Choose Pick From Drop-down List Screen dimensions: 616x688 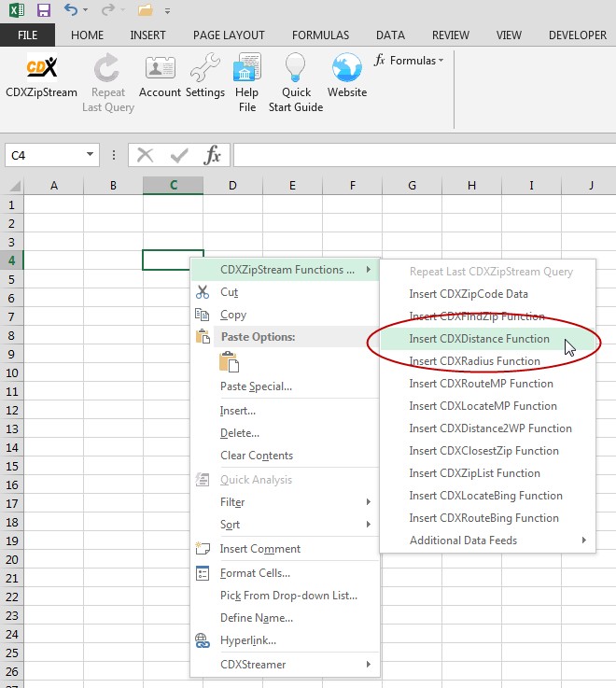285,595
